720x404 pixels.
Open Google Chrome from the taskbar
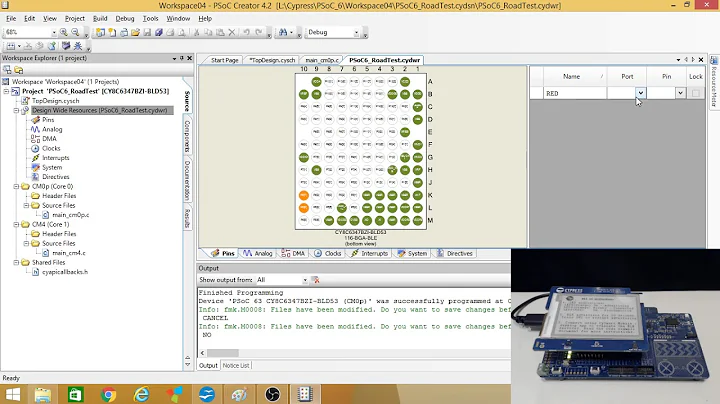108,394
